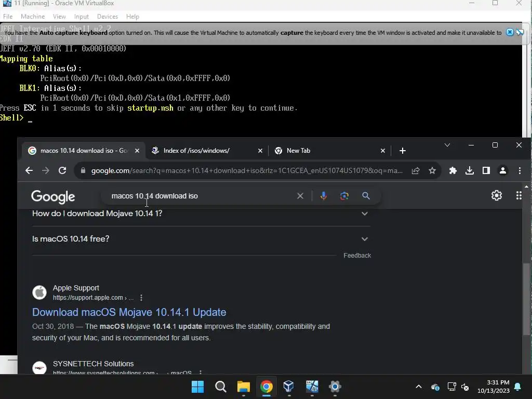The height and width of the screenshot is (399, 532).
Task: Click the Feedback link
Action: pyautogui.click(x=357, y=256)
